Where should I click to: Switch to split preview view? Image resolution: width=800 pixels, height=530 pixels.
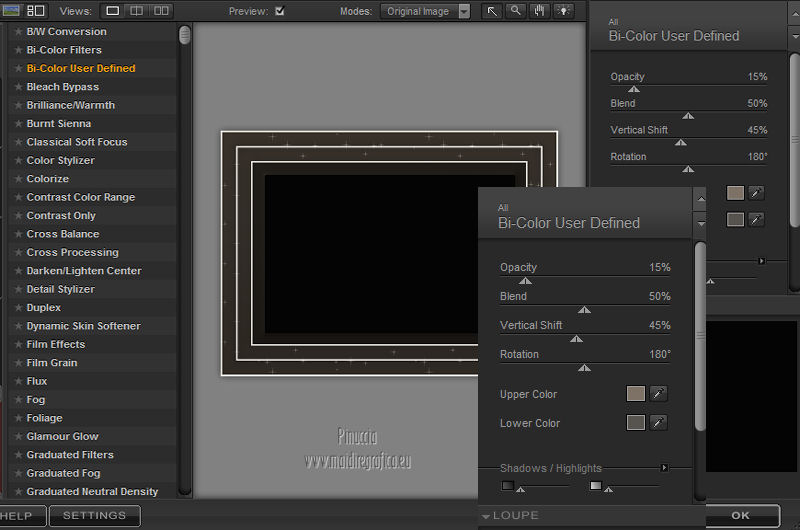(x=137, y=11)
